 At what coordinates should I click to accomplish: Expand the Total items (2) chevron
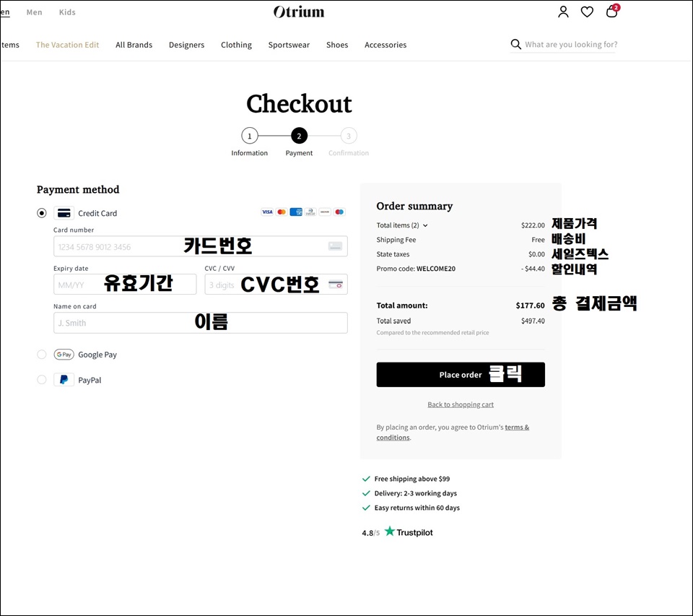point(425,225)
